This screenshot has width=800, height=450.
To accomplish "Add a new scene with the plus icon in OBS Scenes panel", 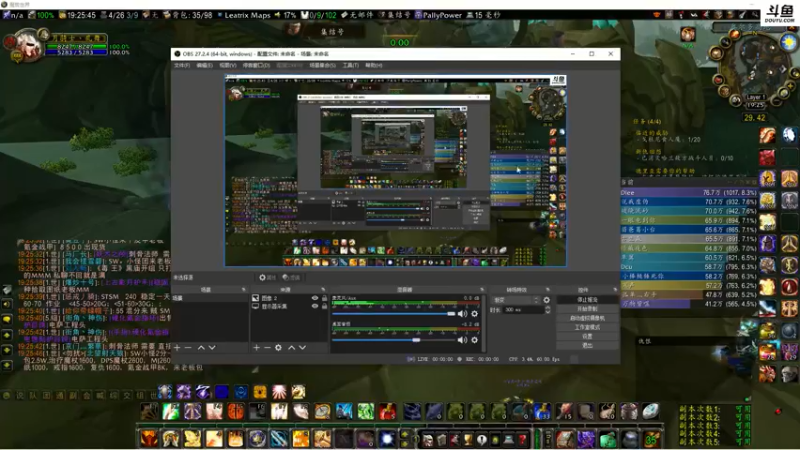I will [x=177, y=347].
